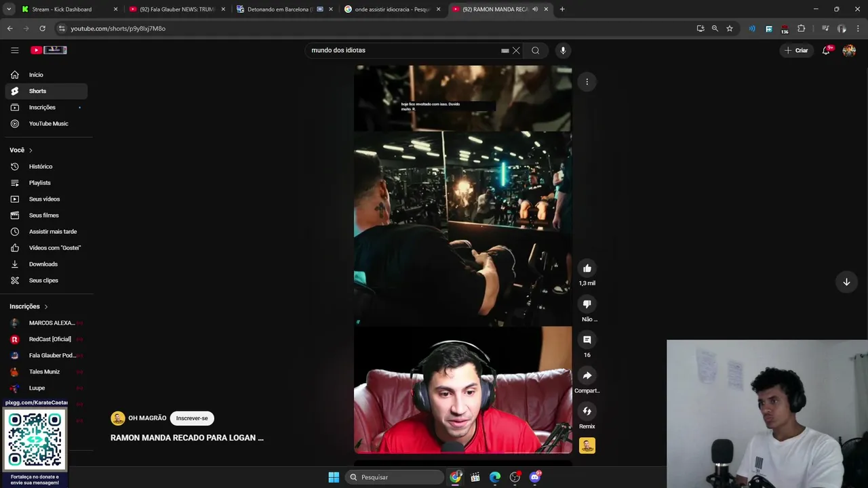
Task: Expand the Você section
Action: pos(21,150)
